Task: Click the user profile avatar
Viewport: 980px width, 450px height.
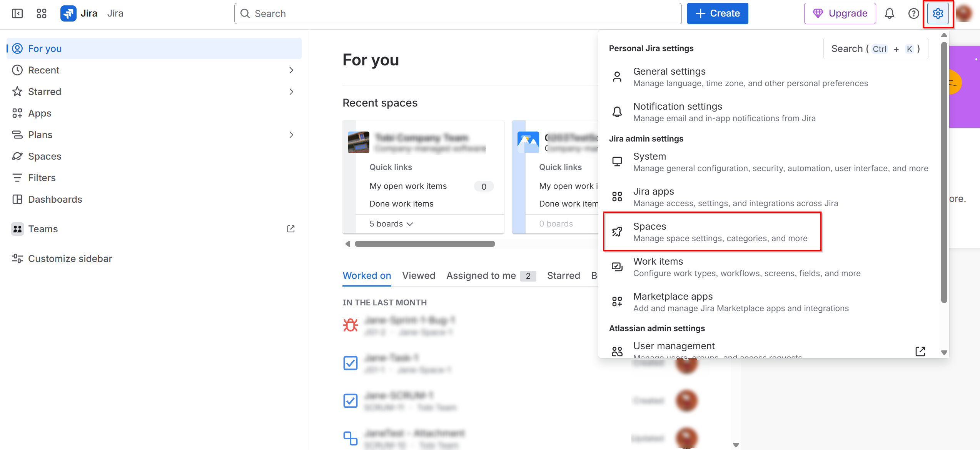Action: point(964,13)
